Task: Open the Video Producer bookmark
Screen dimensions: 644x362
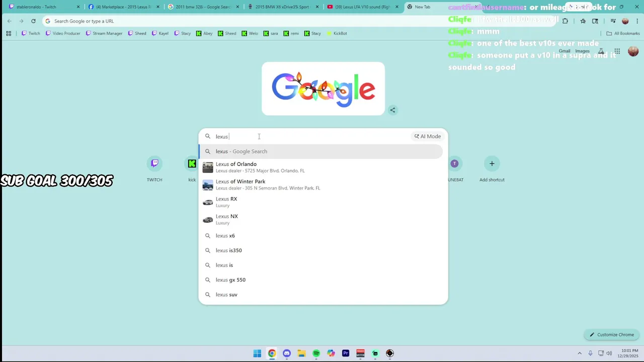Action: pos(62,33)
